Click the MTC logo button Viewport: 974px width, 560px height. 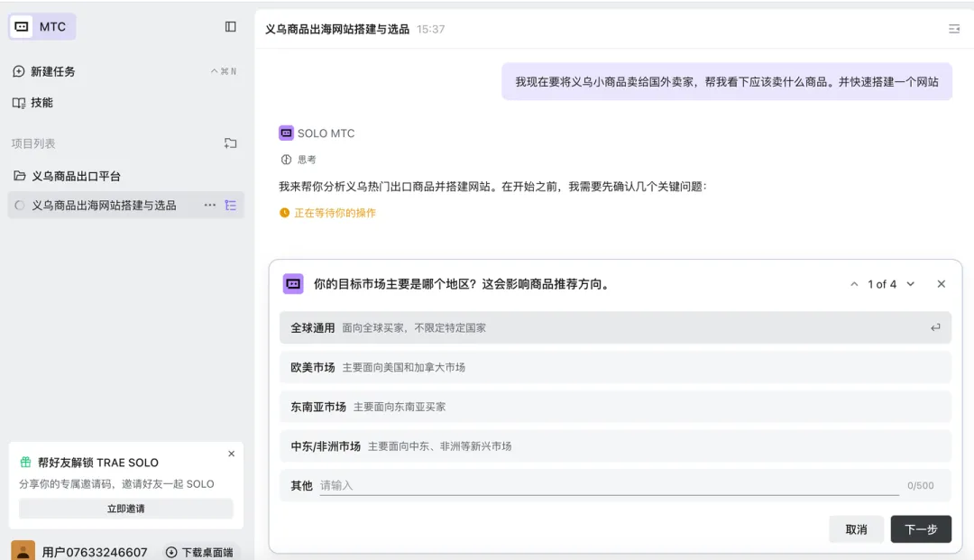pos(42,27)
